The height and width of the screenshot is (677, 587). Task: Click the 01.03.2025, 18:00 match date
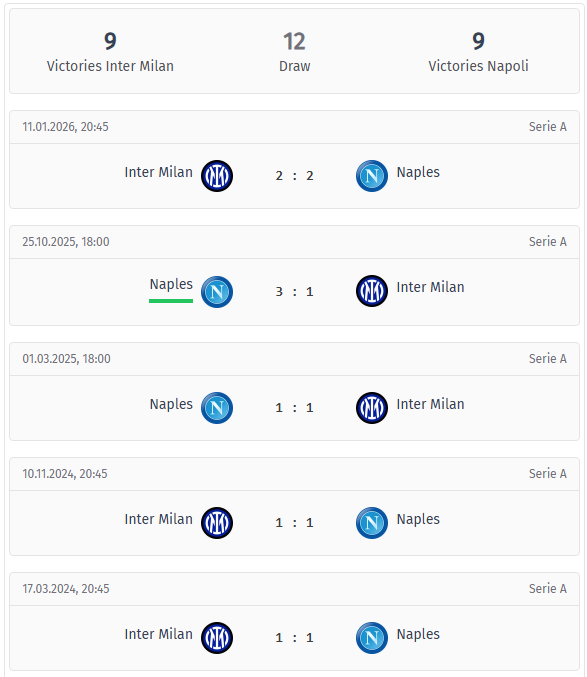(x=66, y=359)
